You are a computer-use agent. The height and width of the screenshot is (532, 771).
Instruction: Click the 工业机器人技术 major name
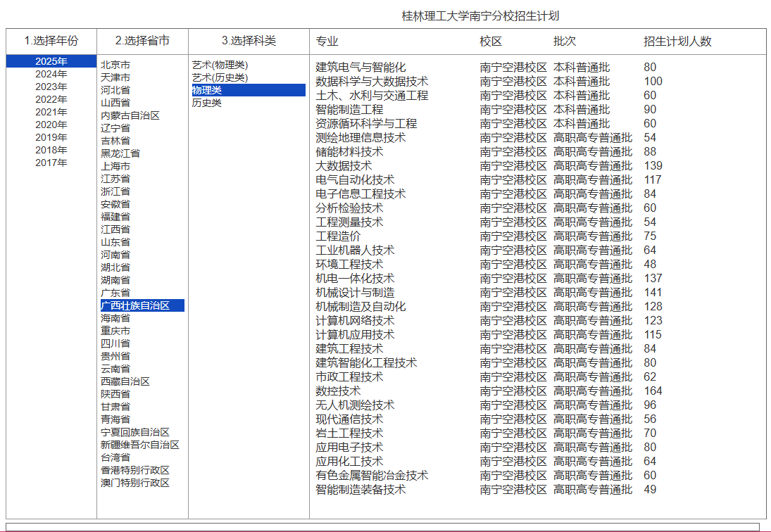pyautogui.click(x=355, y=251)
